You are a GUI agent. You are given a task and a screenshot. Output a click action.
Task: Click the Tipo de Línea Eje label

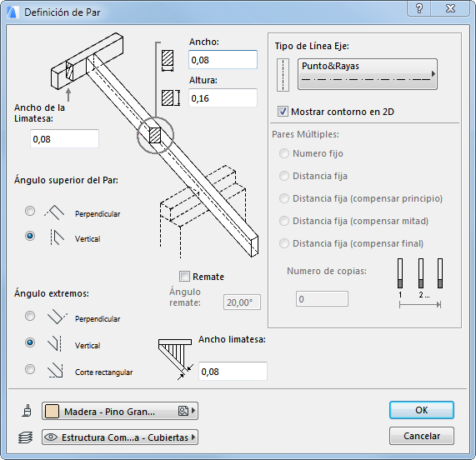[312, 46]
